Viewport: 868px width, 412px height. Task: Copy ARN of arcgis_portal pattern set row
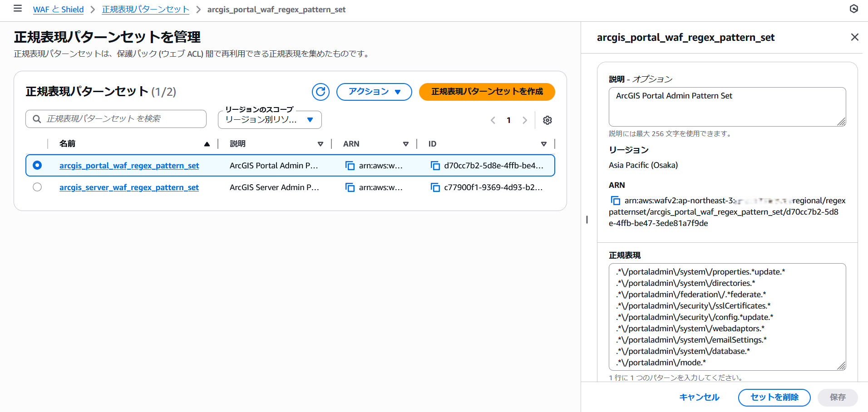(350, 166)
